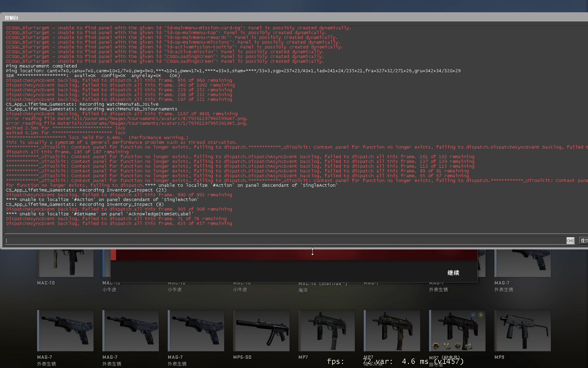Open the MP7 (纪念品) souvenir weapon thumbnail
This screenshot has width=588, height=368.
tap(457, 331)
